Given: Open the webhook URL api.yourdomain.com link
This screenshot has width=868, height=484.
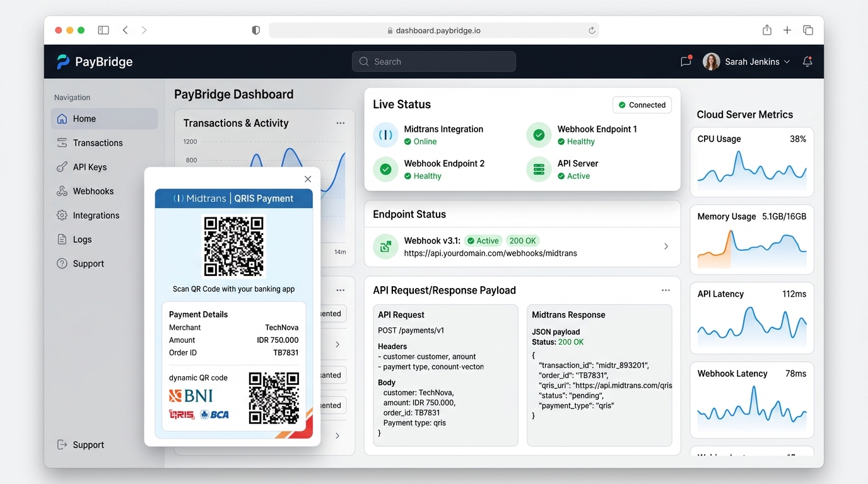Looking at the screenshot, I should (x=490, y=253).
